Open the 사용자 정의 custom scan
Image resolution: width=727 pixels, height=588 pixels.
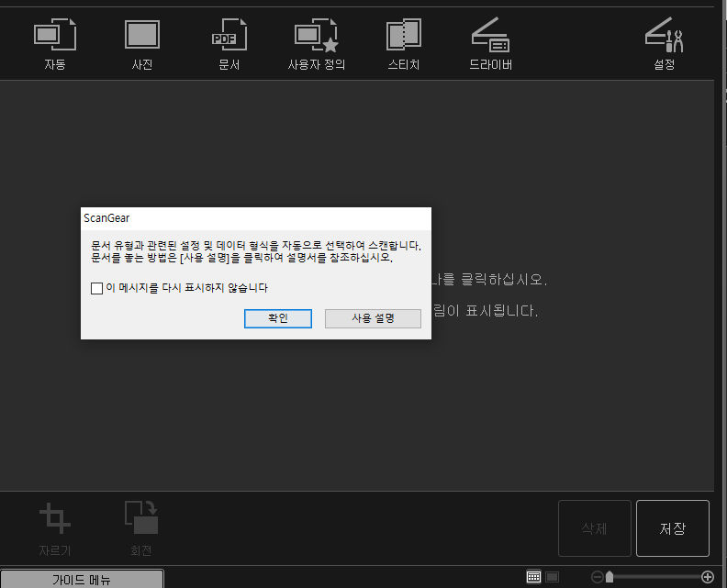pos(316,44)
